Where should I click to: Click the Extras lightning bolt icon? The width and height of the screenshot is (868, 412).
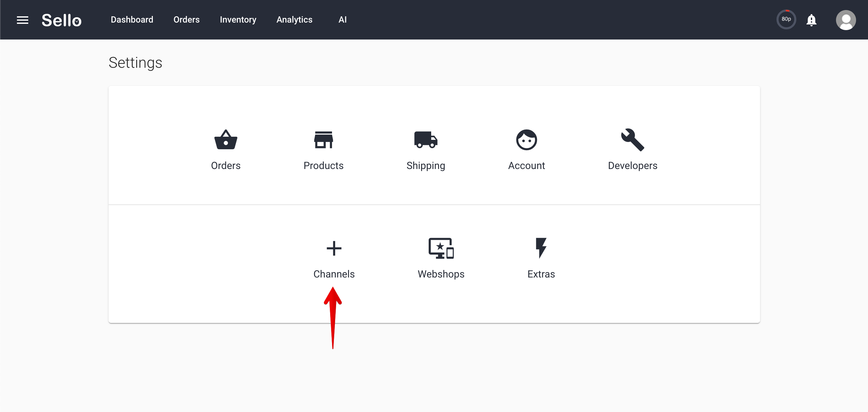pyautogui.click(x=541, y=248)
